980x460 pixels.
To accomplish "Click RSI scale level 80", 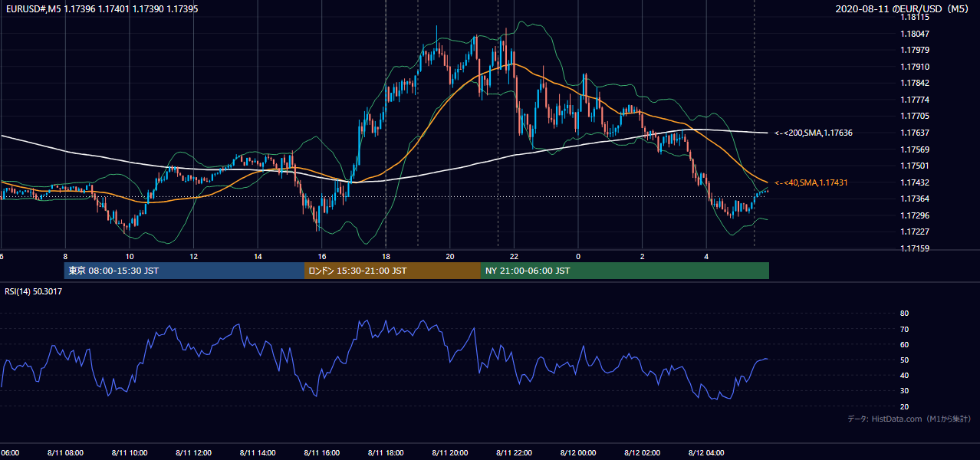I will [904, 314].
